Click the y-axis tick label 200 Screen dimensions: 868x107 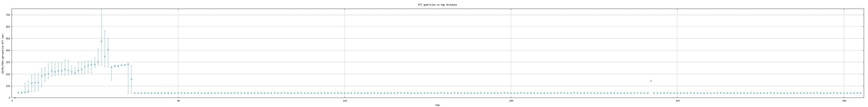(8, 74)
